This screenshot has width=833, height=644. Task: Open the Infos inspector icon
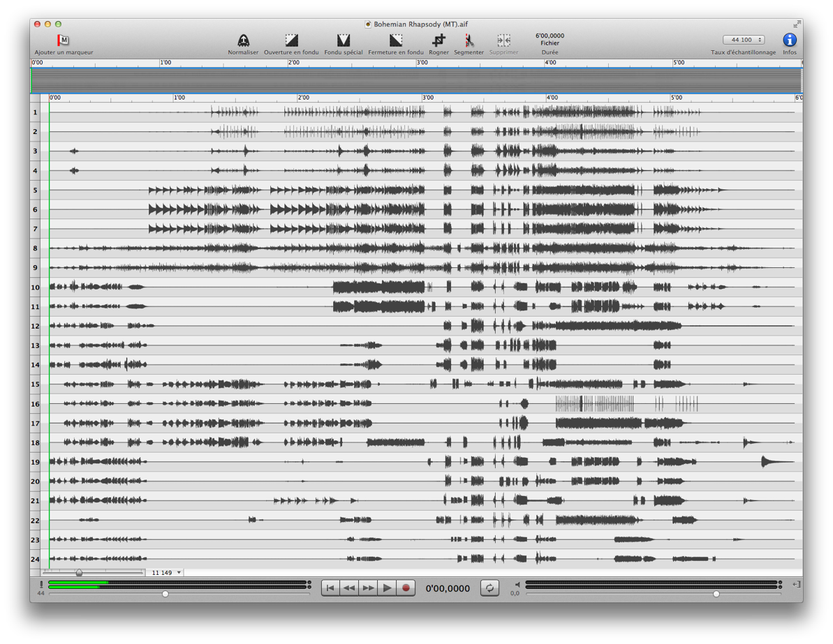(x=790, y=40)
